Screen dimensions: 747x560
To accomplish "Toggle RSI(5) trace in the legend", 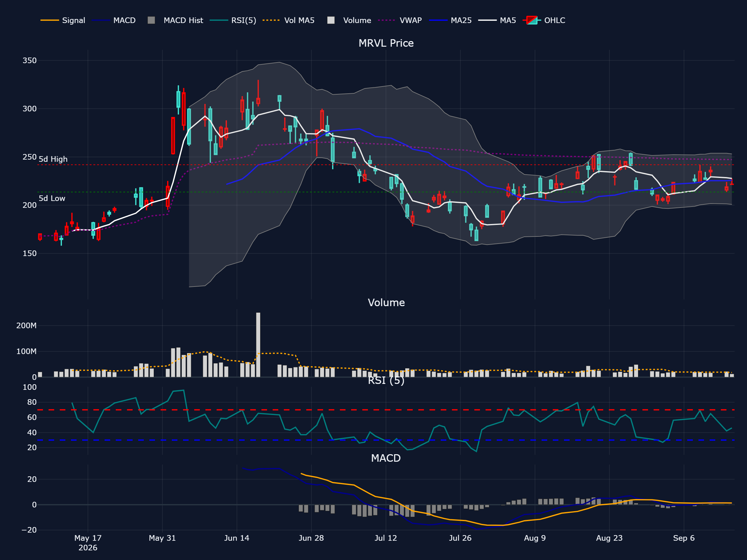I will (x=233, y=20).
